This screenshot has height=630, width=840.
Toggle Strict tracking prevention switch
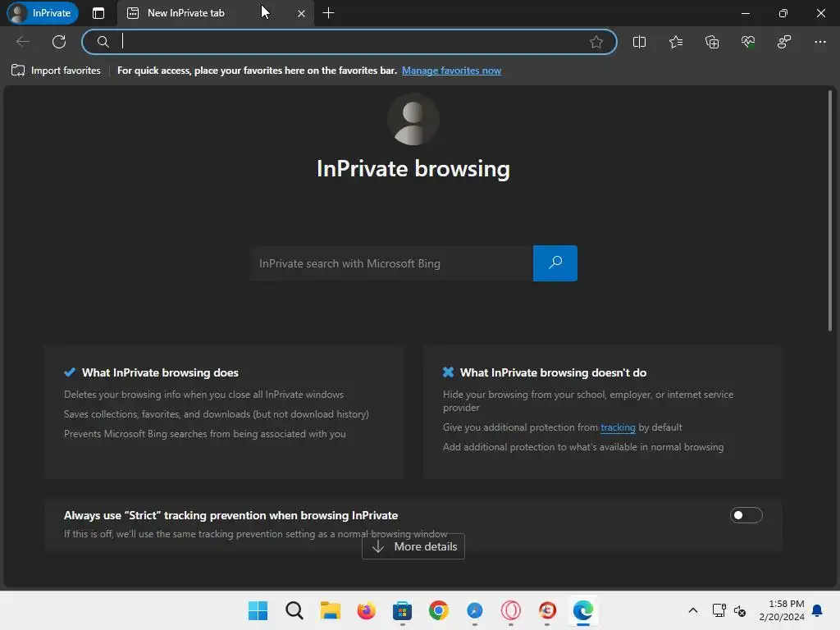746,515
